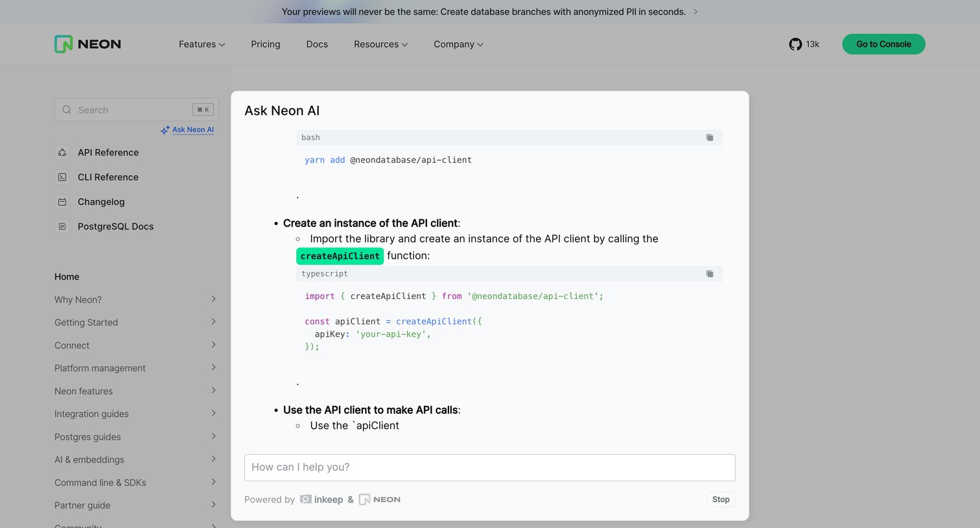980x528 pixels.
Task: Expand the Neon features chevron
Action: click(213, 390)
